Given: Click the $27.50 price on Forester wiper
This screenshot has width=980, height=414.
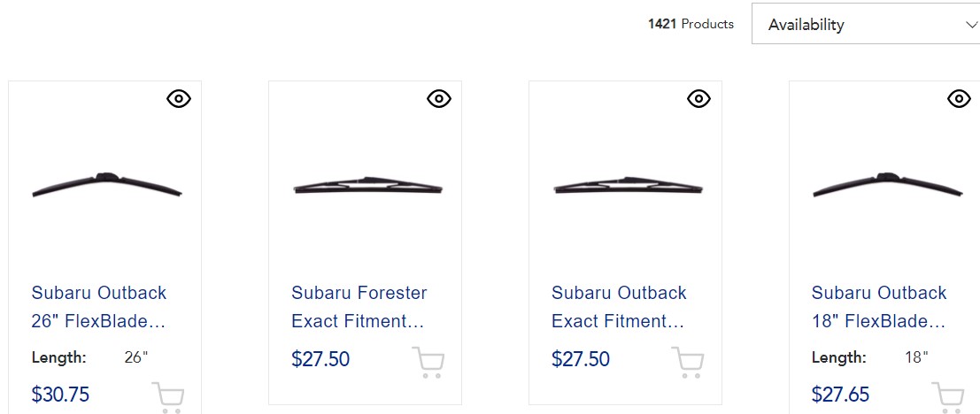Looking at the screenshot, I should pos(320,359).
